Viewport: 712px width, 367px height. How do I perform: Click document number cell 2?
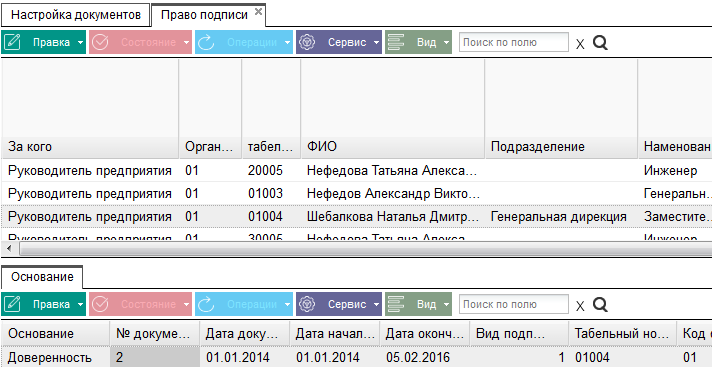pyautogui.click(x=154, y=357)
